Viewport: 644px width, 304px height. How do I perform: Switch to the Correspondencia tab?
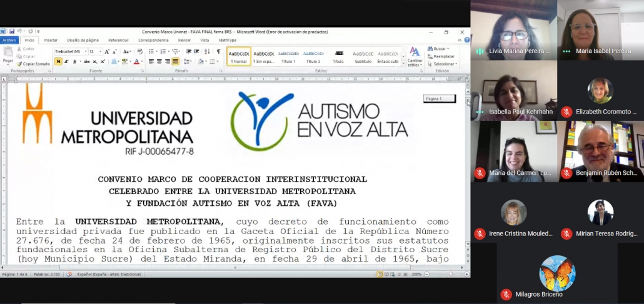click(x=153, y=40)
